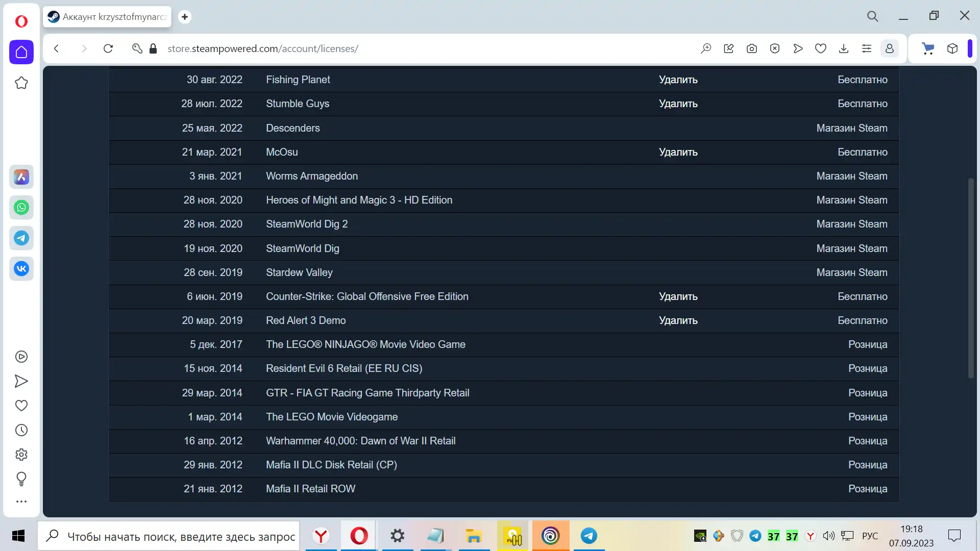This screenshot has height=551, width=980.
Task: Open VK messenger in sidebar
Action: coord(21,269)
